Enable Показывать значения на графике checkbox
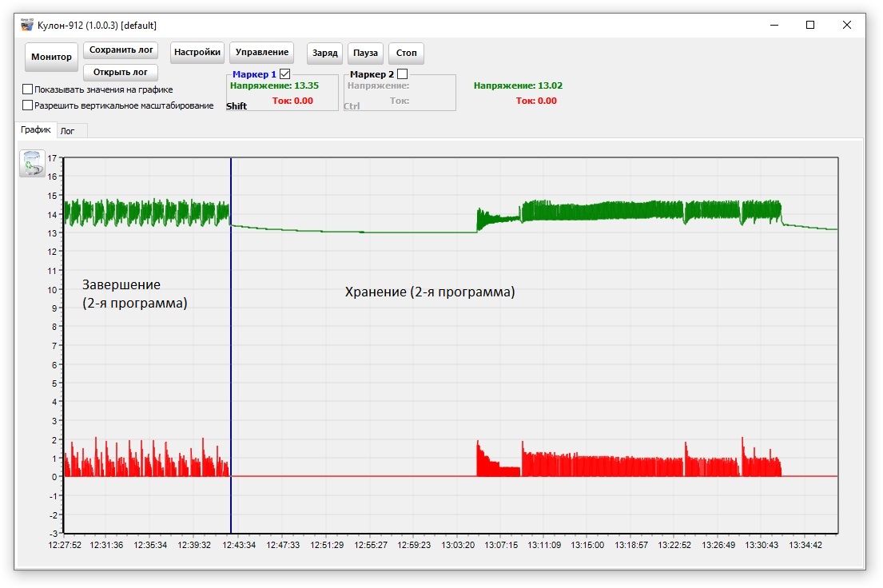The height and width of the screenshot is (588, 883). [28, 89]
